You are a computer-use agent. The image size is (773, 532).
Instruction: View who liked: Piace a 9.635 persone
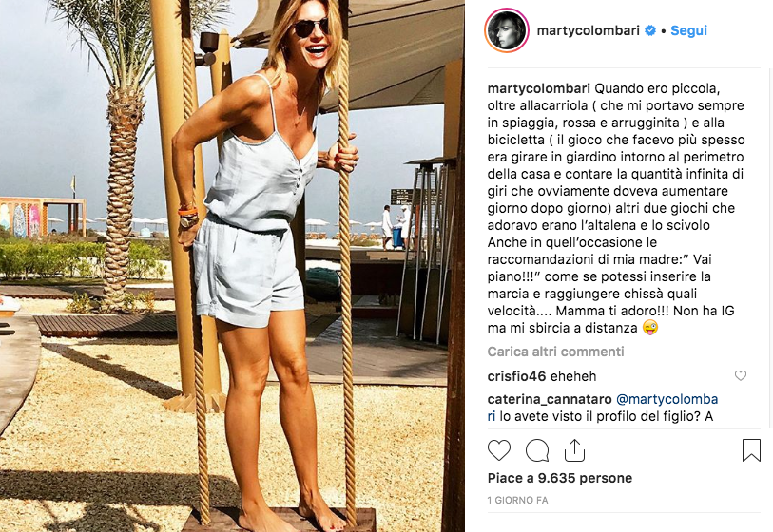559,478
